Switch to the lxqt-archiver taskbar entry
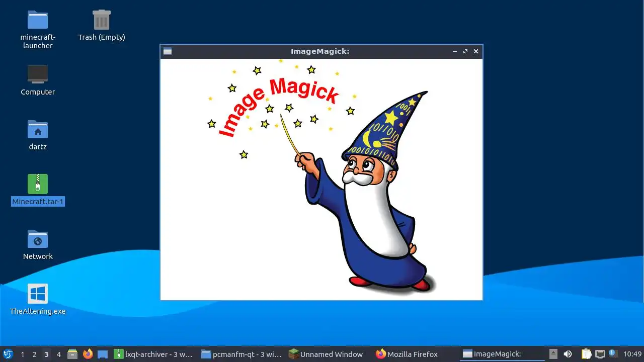Viewport: 644px width, 362px height. coord(153,354)
